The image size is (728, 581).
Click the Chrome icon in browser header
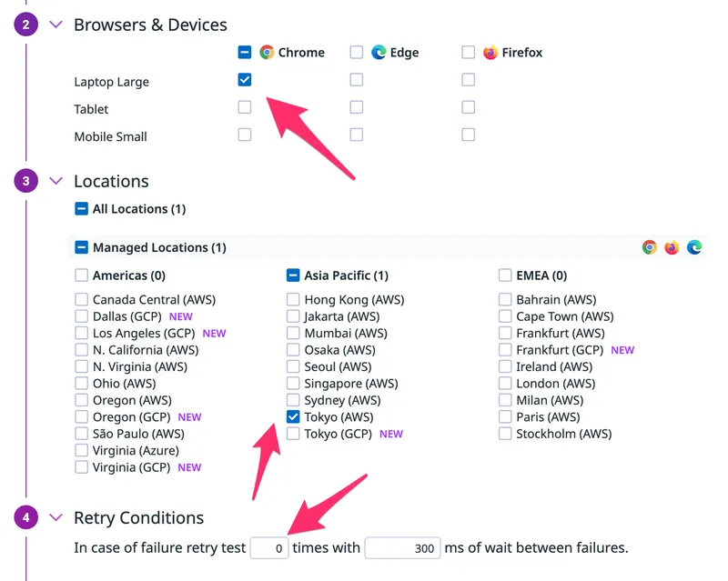point(267,53)
